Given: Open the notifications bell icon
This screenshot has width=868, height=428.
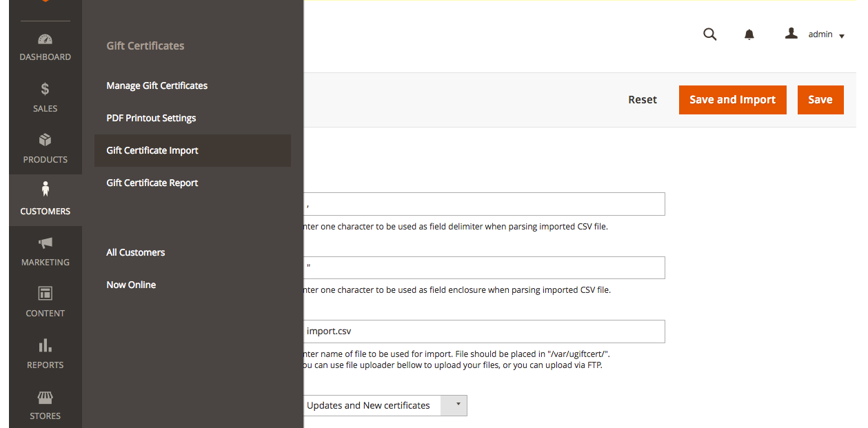Looking at the screenshot, I should [749, 34].
